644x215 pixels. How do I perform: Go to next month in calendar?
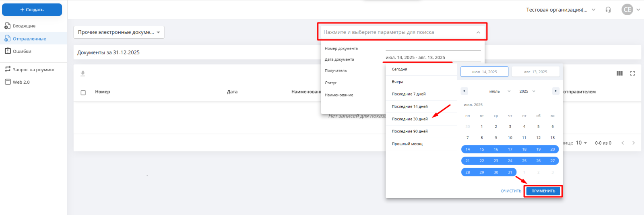[x=555, y=91]
